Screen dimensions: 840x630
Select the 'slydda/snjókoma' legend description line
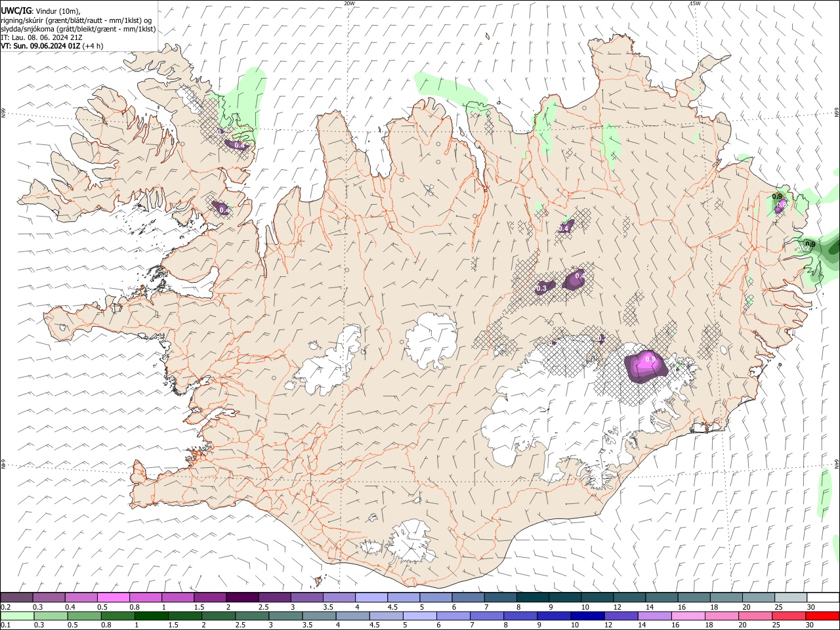click(x=78, y=29)
